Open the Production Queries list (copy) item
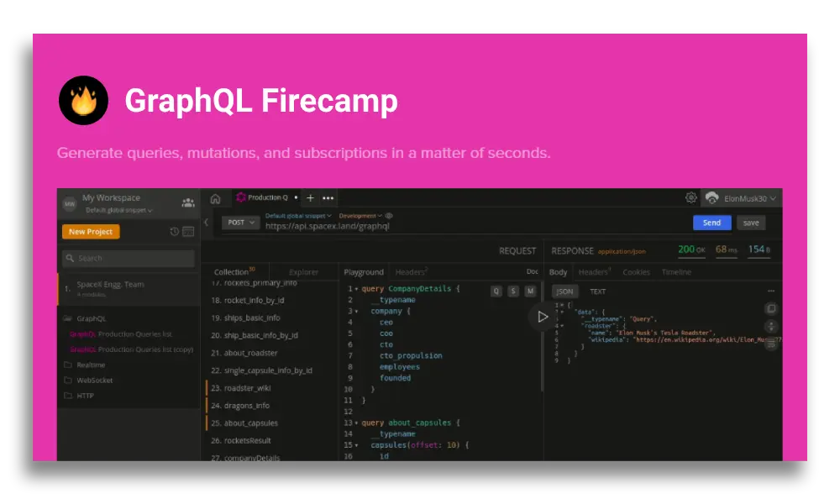This screenshot has width=840, height=504. [131, 349]
